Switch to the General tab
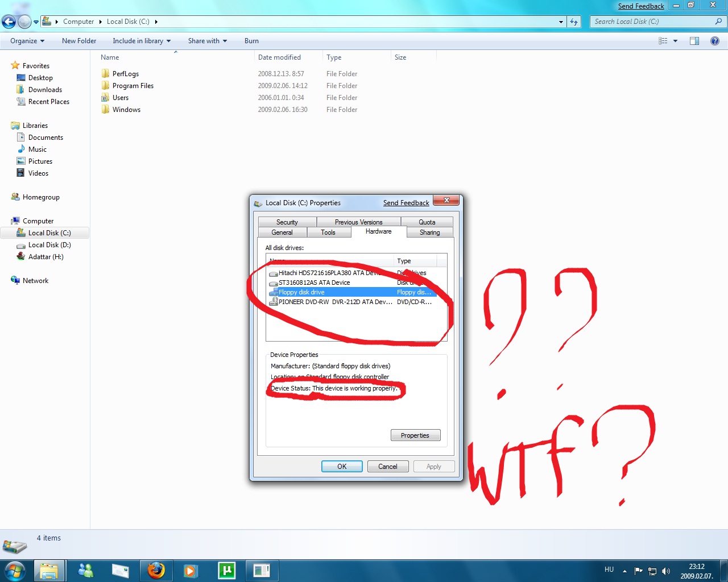 tap(282, 232)
